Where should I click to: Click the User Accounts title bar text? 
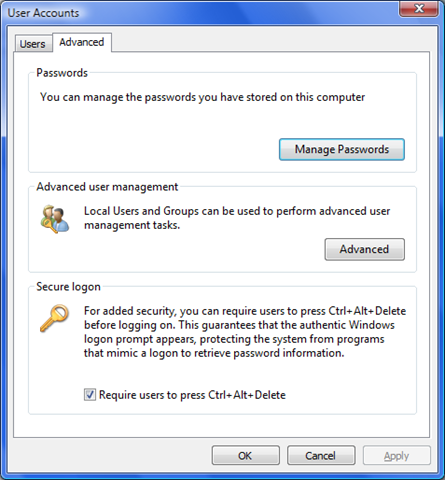coord(43,13)
